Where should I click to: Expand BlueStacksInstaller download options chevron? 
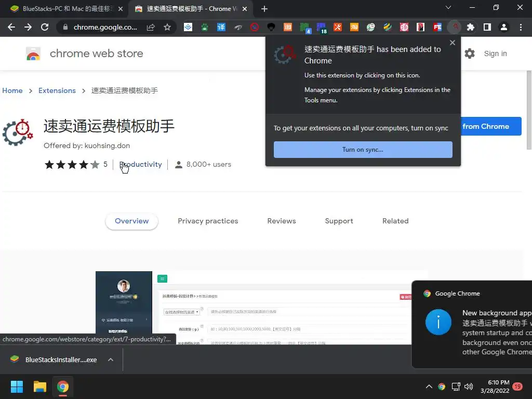pyautogui.click(x=111, y=360)
